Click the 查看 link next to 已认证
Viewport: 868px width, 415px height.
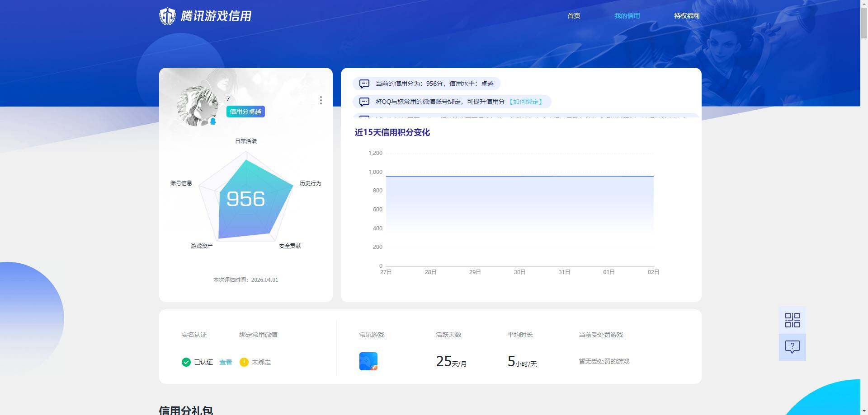click(226, 362)
